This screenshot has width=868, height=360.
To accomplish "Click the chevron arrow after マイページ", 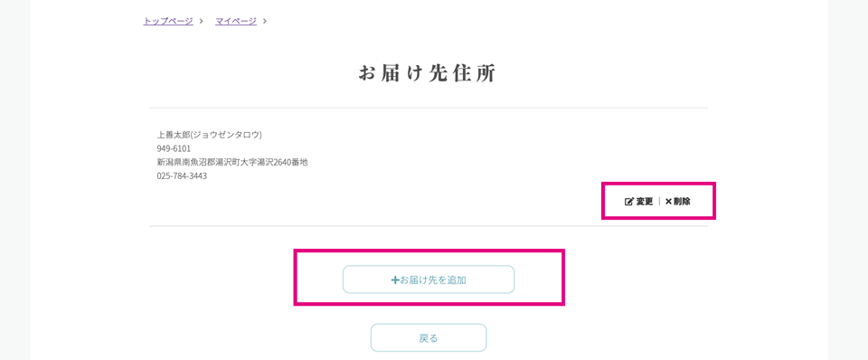I will click(x=265, y=21).
